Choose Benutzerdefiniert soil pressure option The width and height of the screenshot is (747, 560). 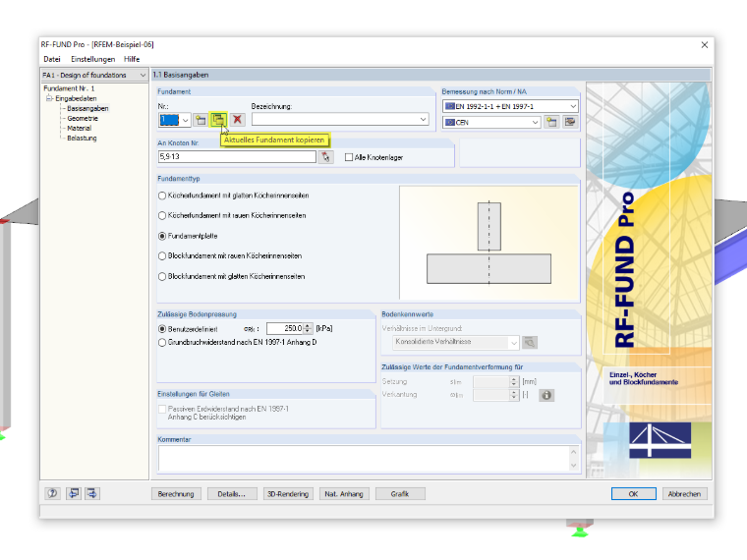point(162,329)
